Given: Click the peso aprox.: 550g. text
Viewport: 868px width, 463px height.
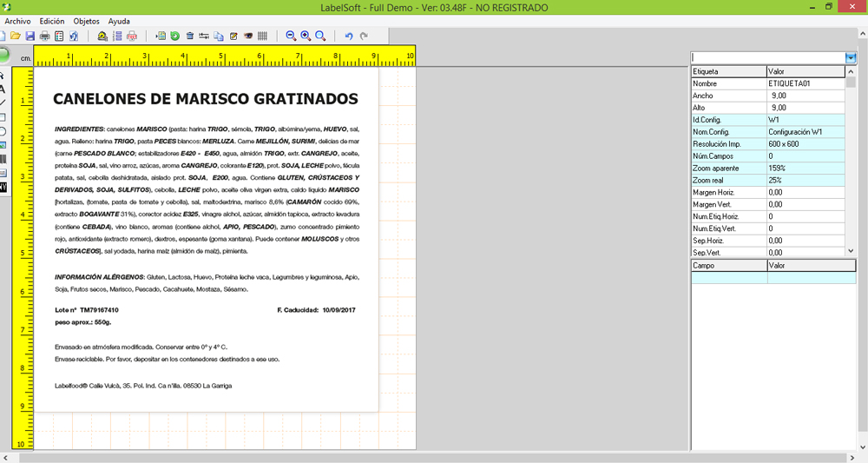Looking at the screenshot, I should (x=83, y=322).
